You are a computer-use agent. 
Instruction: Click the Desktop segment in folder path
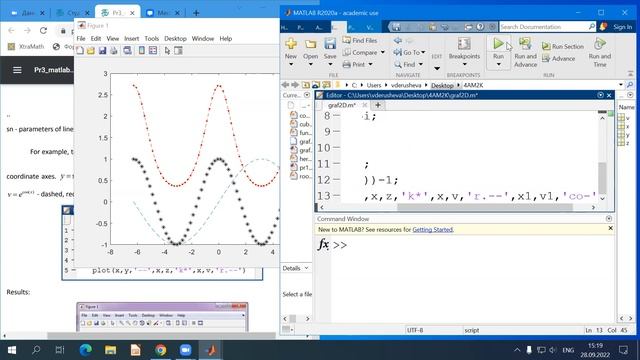(x=442, y=85)
